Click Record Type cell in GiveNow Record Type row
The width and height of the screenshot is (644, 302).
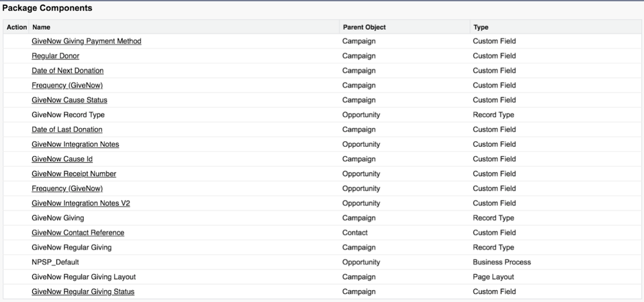[493, 115]
